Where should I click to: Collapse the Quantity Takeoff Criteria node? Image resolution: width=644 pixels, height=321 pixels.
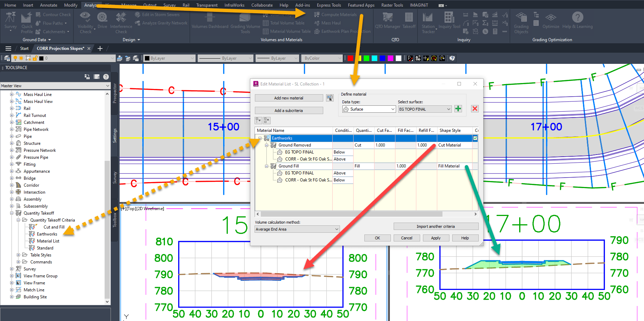(x=18, y=220)
